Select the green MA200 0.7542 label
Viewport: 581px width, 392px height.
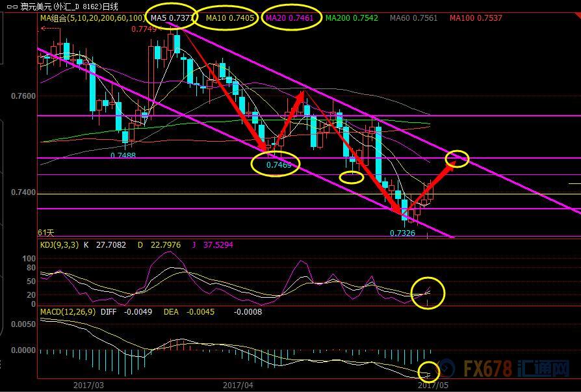pos(352,18)
